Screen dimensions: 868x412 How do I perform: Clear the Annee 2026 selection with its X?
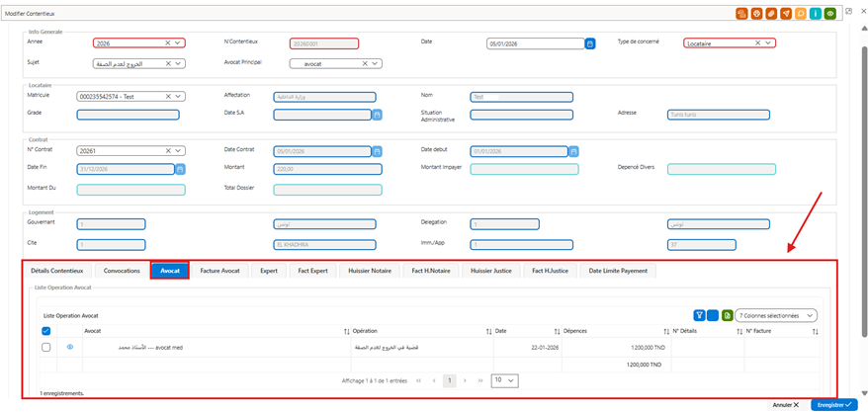pos(168,42)
